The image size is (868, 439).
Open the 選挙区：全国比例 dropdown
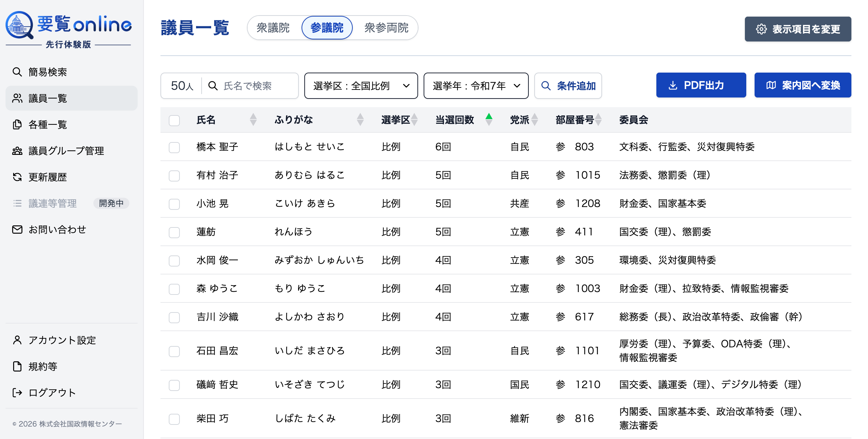(x=361, y=86)
